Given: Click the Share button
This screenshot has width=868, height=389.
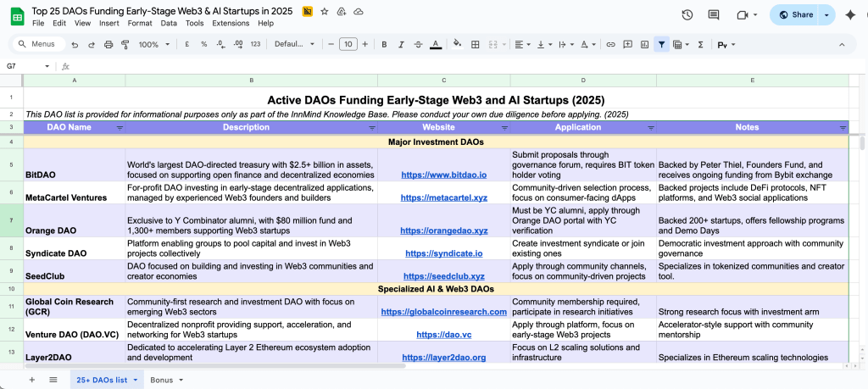Looking at the screenshot, I should tap(795, 15).
